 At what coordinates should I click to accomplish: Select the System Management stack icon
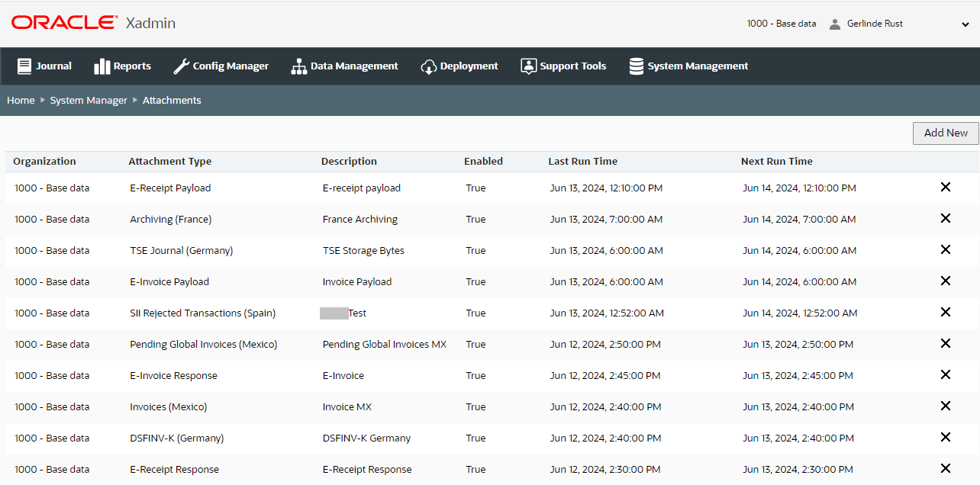click(636, 66)
